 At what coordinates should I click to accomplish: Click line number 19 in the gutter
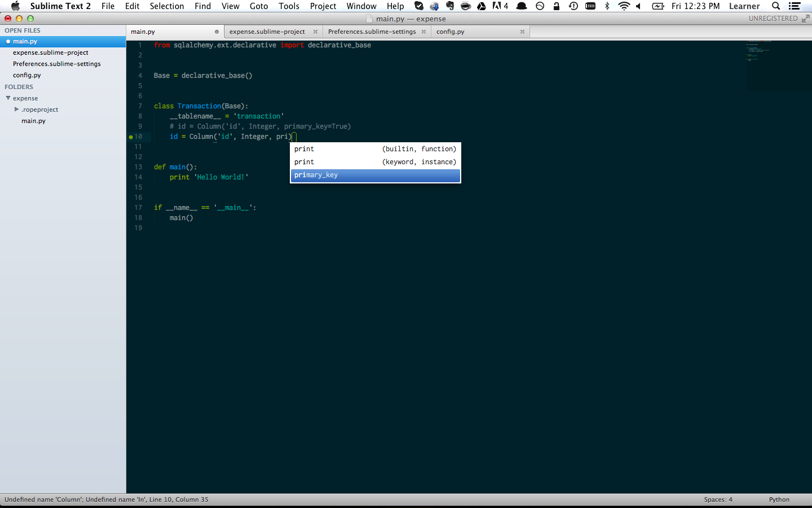(x=138, y=228)
